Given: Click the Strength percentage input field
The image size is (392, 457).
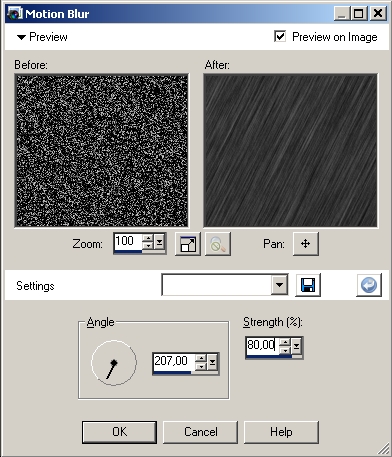Looking at the screenshot, I should click(x=262, y=345).
